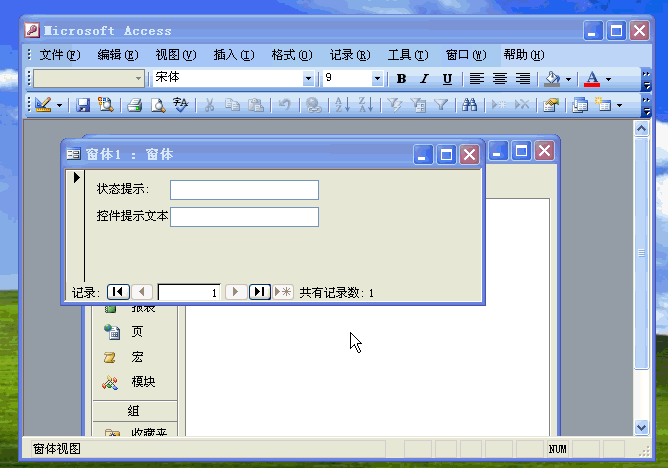Click the Copy icon

[x=232, y=105]
